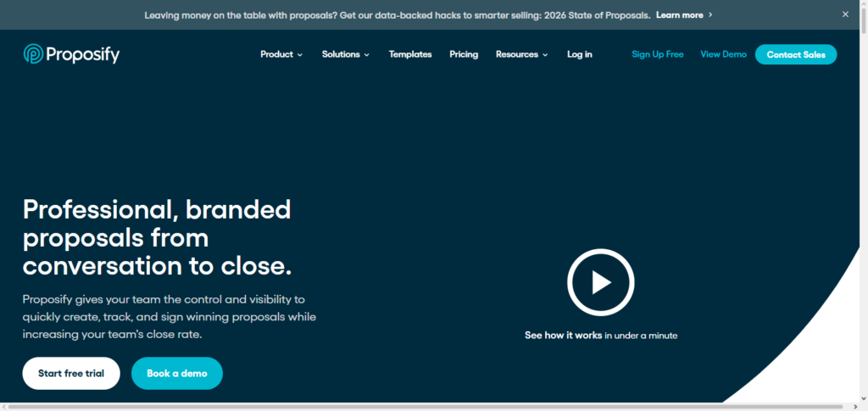Click the horizontal scrollbar right arrow
The image size is (868, 411).
pyautogui.click(x=855, y=407)
